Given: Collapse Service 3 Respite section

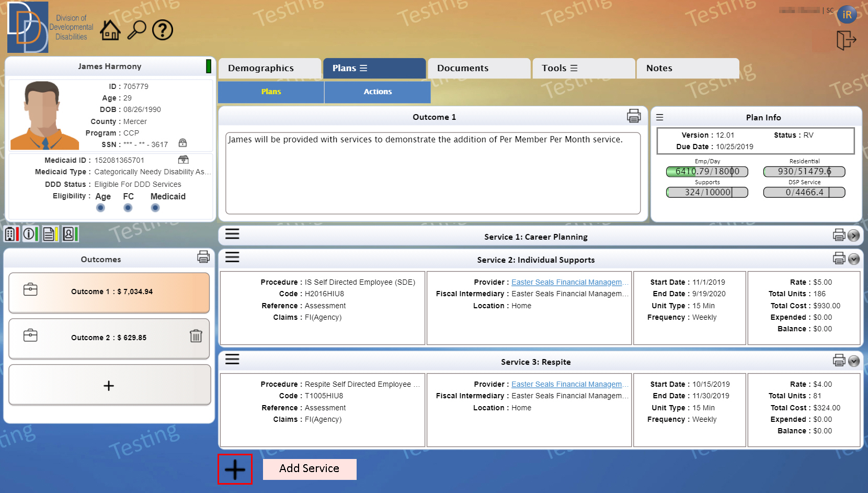Looking at the screenshot, I should click(x=853, y=361).
